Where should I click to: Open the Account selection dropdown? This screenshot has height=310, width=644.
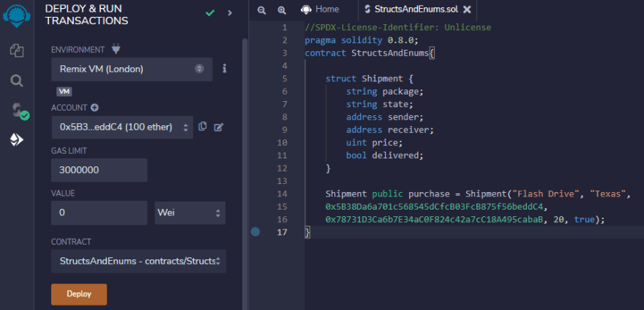(x=122, y=127)
